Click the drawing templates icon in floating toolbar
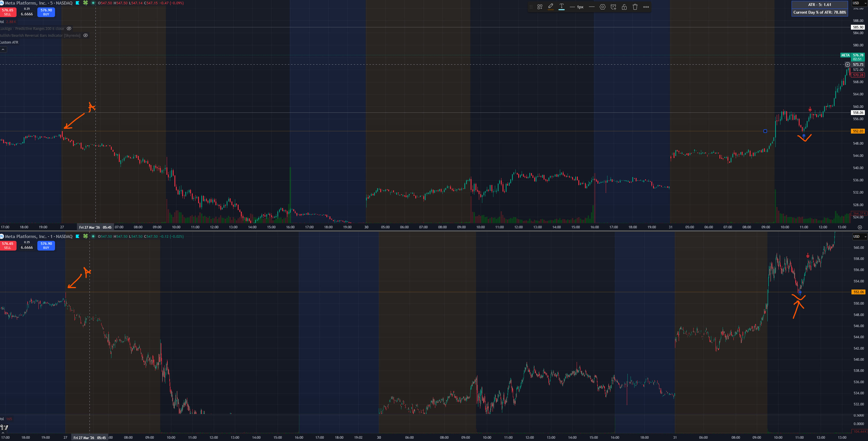The image size is (868, 441). coord(539,7)
